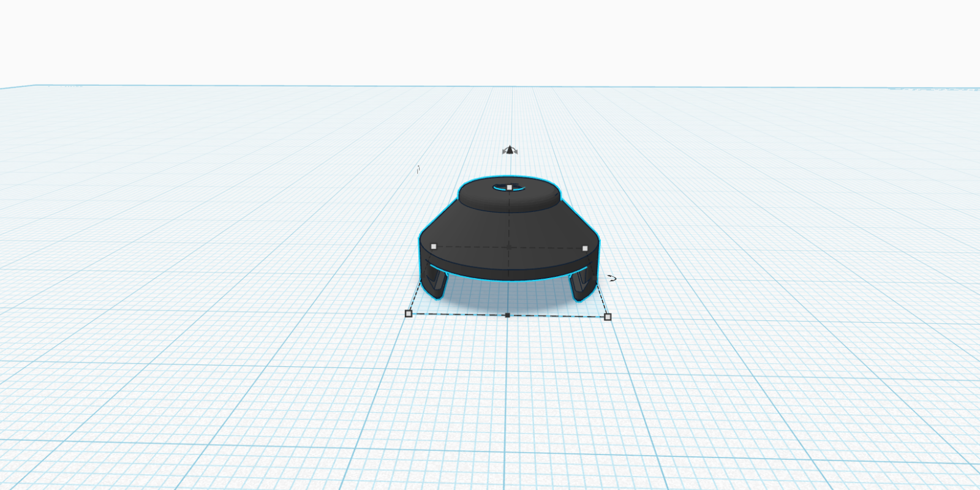The width and height of the screenshot is (980, 490).
Task: Click the right white resize handle on the model
Action: [585, 248]
